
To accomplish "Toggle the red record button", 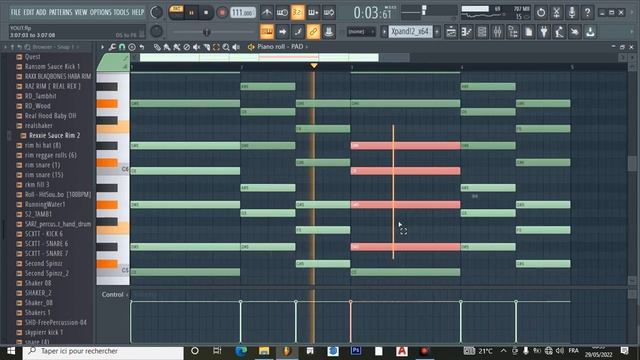I will pyautogui.click(x=222, y=13).
